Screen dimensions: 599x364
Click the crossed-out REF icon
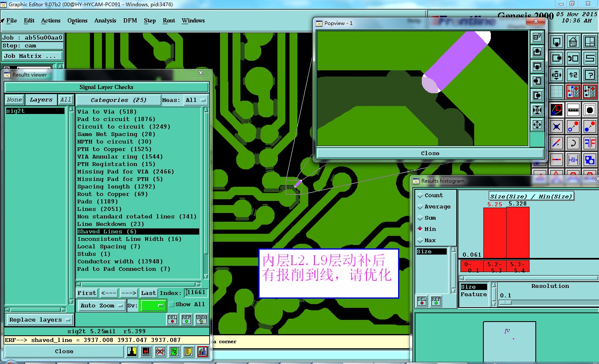pos(160,352)
